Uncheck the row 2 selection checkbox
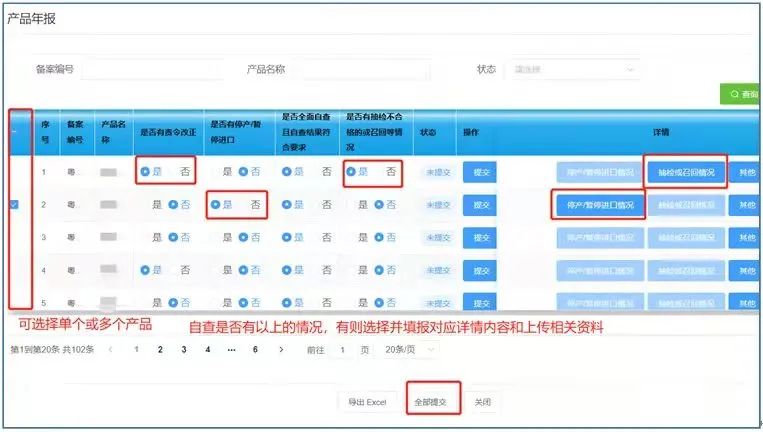763x432 pixels. pos(14,204)
